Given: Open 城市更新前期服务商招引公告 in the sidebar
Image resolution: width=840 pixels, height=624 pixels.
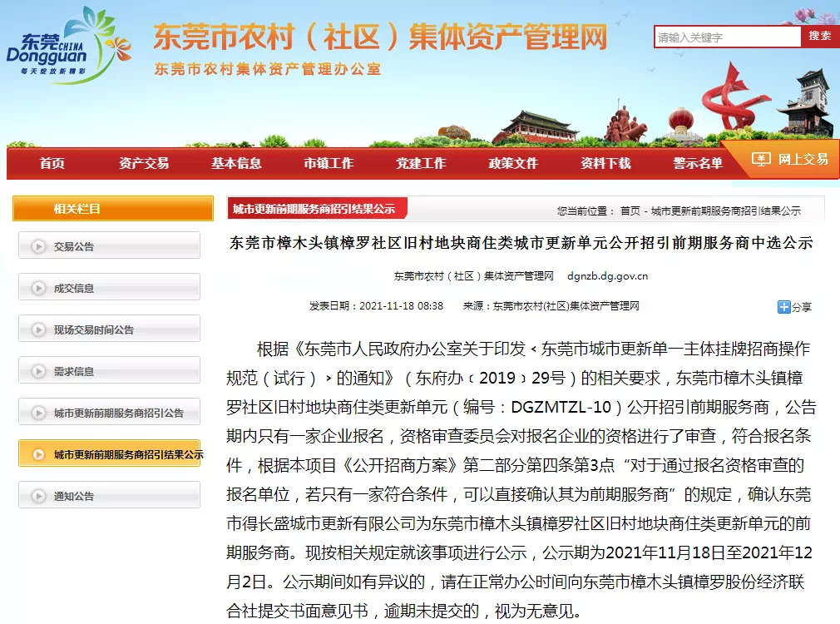Looking at the screenshot, I should pos(109,412).
